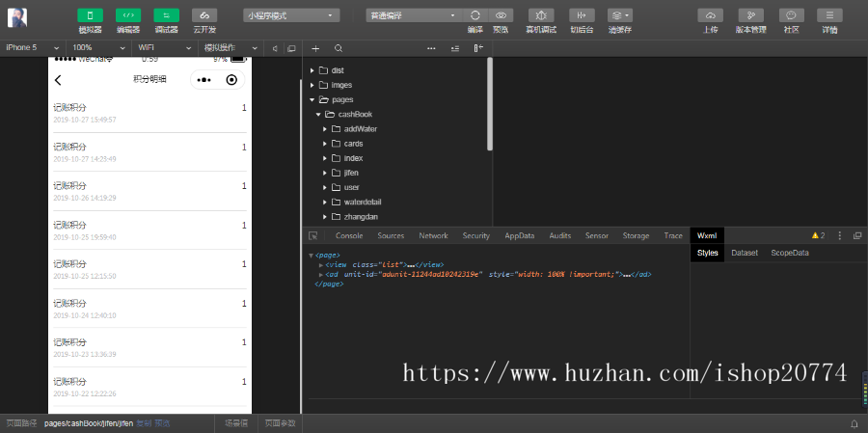Click the preview eye icon
Screen dimensions: 868x433
501,15
